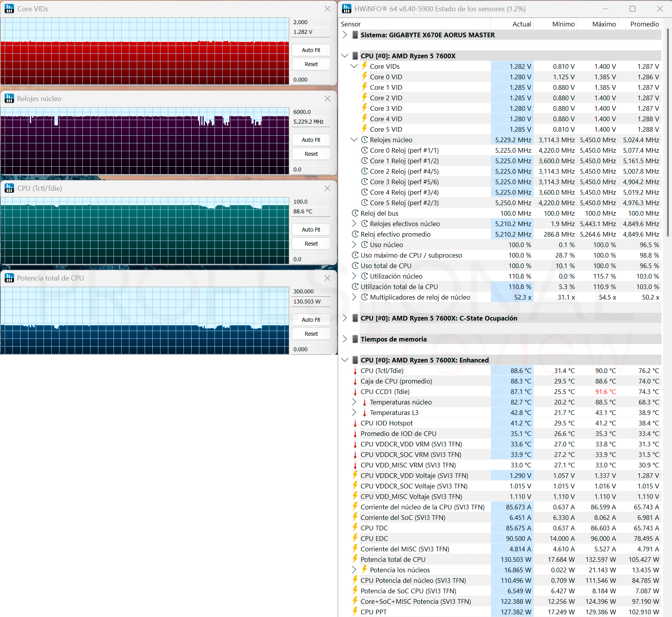Click the chip icon beside Tiempos de memoria
Image resolution: width=672 pixels, height=617 pixels.
click(355, 339)
